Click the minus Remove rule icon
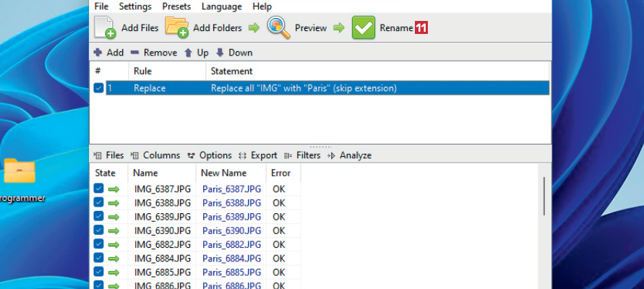Image resolution: width=644 pixels, height=289 pixels. (135, 53)
